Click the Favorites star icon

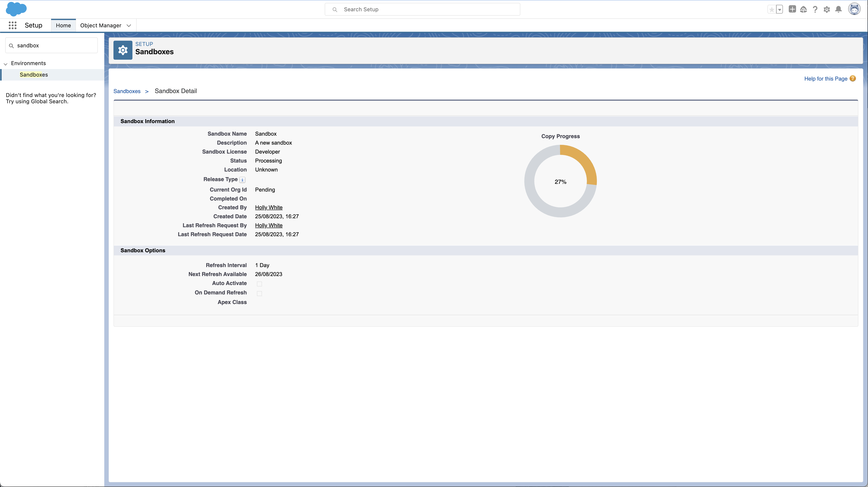(x=772, y=9)
